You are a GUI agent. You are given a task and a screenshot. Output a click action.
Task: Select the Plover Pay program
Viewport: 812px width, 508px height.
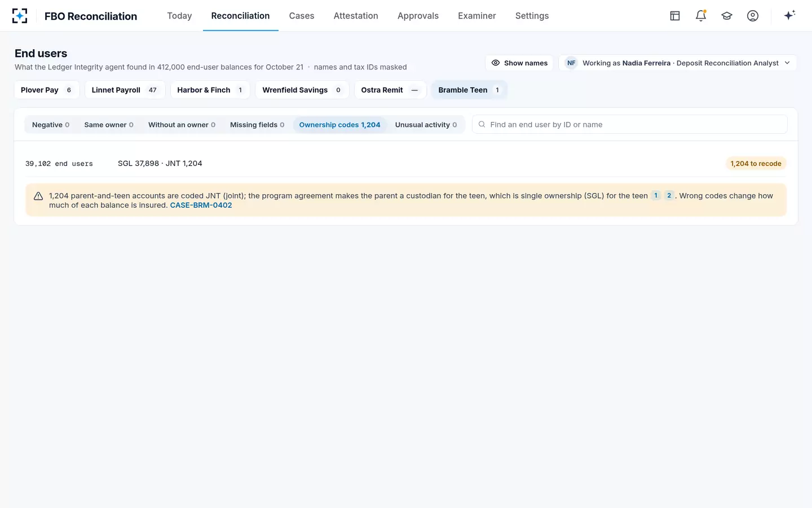(x=47, y=90)
